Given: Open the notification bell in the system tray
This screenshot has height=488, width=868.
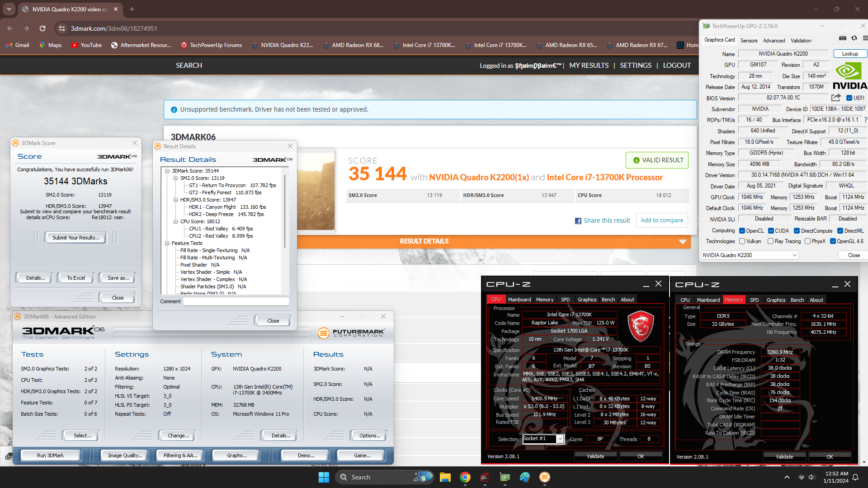Looking at the screenshot, I should point(855,477).
